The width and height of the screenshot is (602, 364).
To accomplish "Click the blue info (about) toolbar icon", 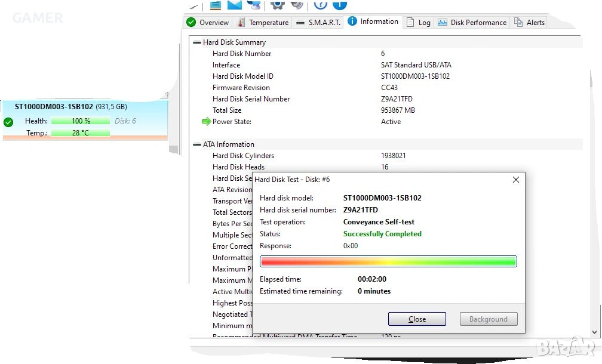I will pos(339,4).
